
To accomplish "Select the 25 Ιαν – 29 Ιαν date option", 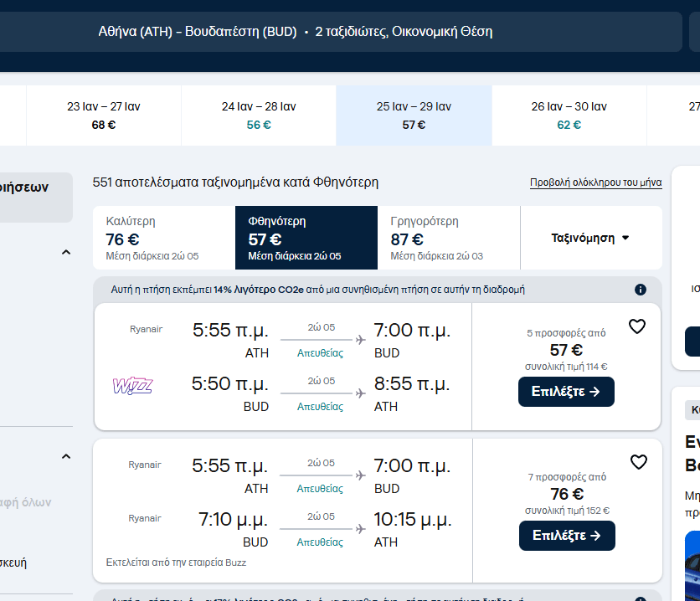I will pos(414,116).
